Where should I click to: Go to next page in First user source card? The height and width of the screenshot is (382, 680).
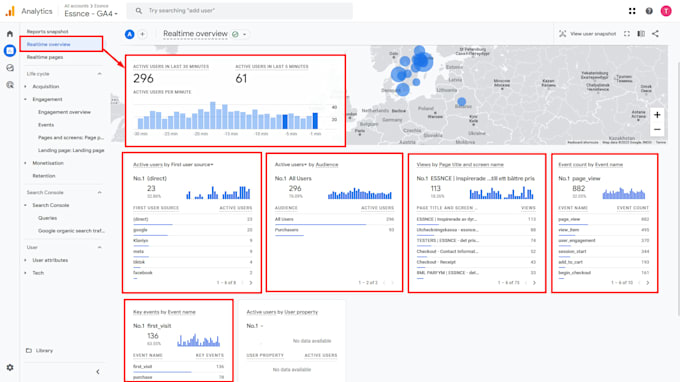tap(251, 283)
